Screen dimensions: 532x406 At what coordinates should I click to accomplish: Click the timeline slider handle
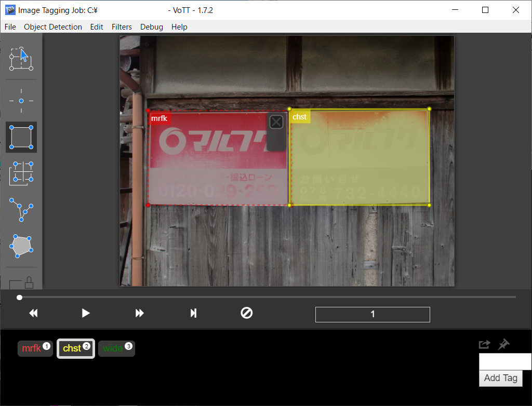tap(20, 297)
